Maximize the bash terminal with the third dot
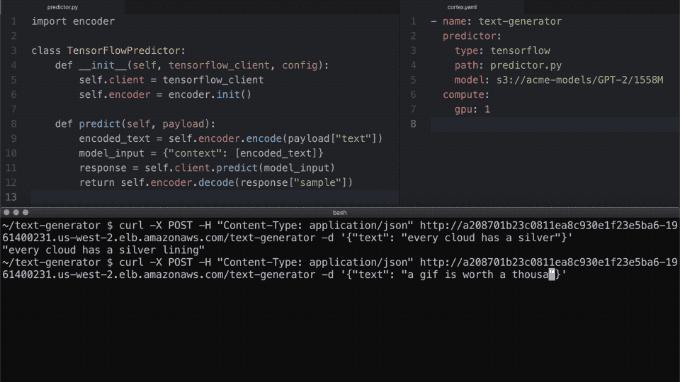This screenshot has width=681, height=382. (26, 212)
